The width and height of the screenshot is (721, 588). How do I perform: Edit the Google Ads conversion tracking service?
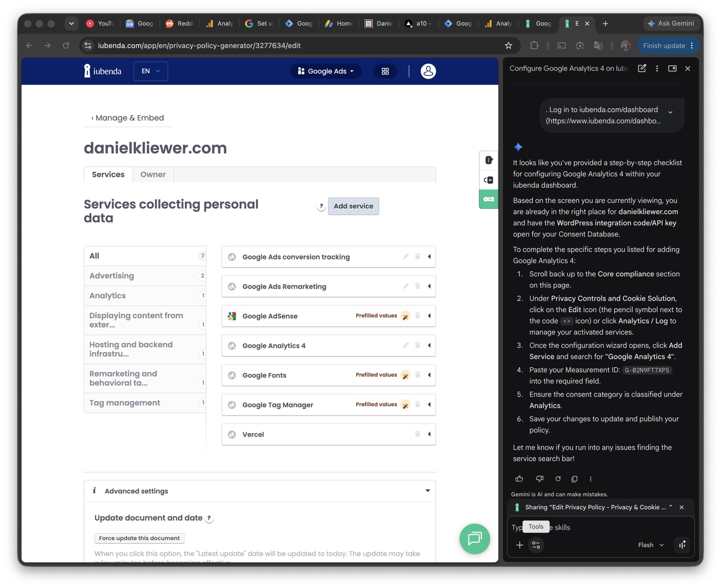click(x=406, y=257)
